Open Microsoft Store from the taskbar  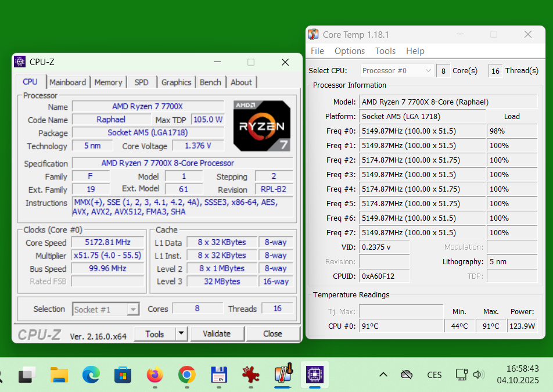tap(123, 375)
